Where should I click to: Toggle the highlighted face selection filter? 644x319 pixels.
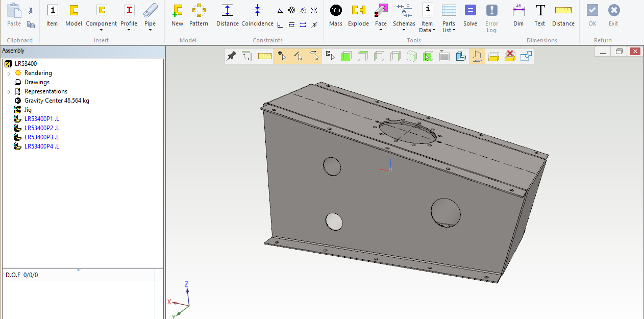(x=314, y=56)
